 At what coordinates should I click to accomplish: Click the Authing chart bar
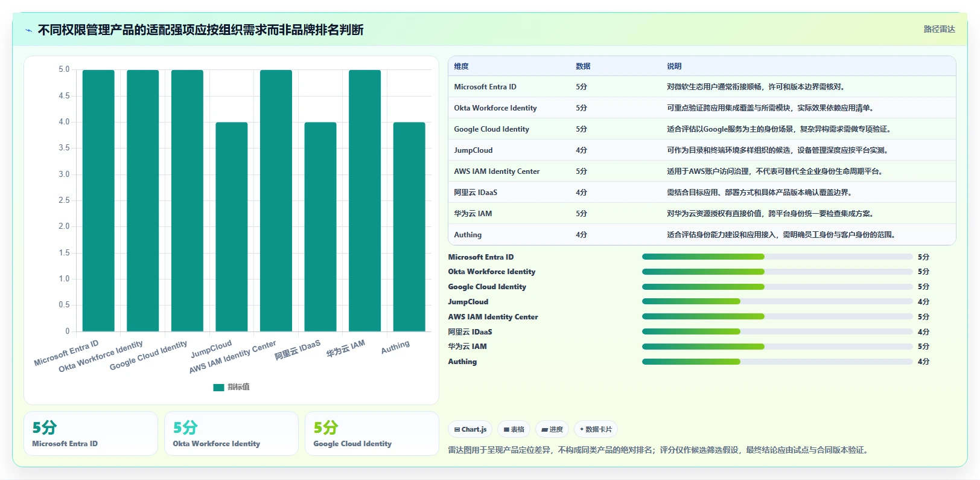(409, 227)
